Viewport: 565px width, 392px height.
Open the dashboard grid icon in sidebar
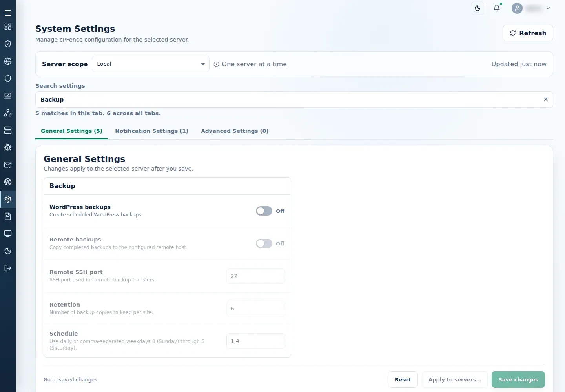tap(8, 27)
